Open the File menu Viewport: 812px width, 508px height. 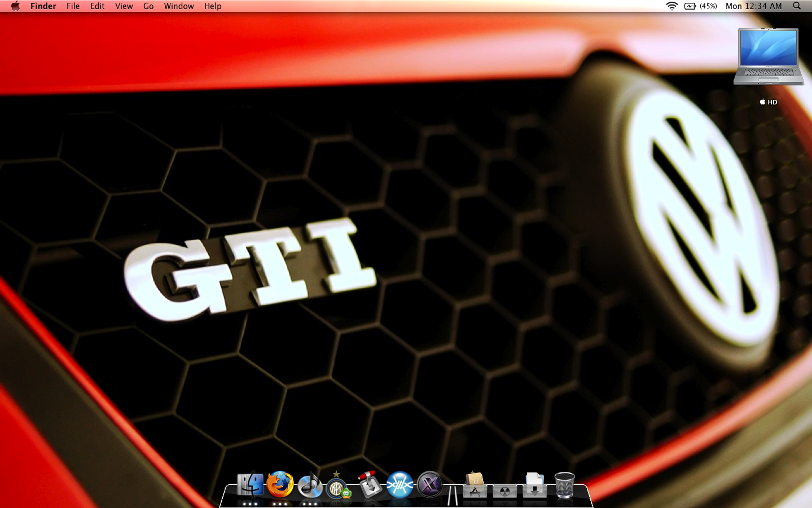click(x=73, y=6)
